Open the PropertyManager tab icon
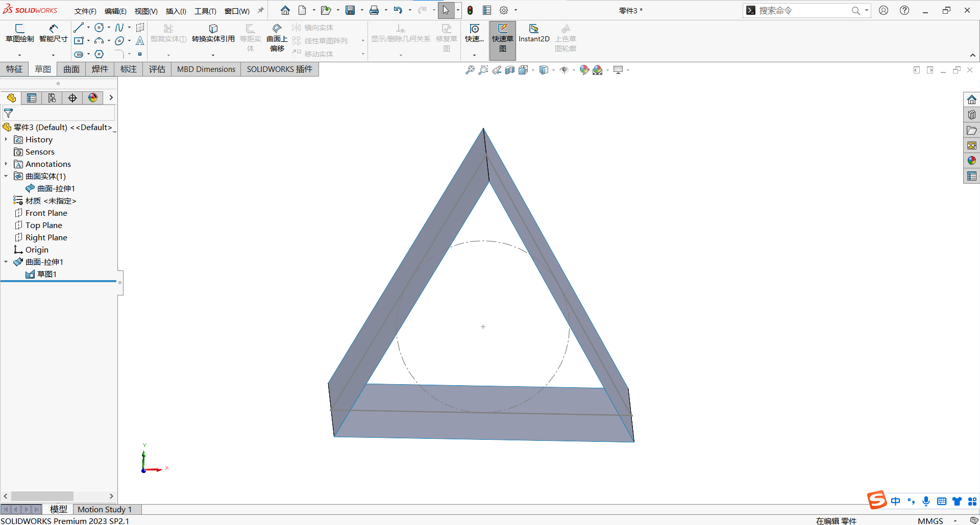The height and width of the screenshot is (525, 980). pos(32,98)
